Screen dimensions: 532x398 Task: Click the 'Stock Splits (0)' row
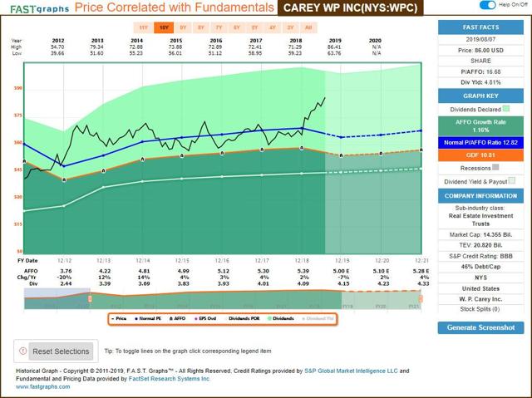click(x=480, y=309)
